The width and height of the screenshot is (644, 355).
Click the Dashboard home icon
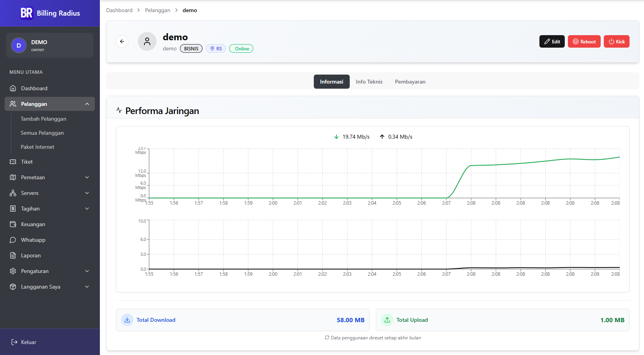[13, 88]
